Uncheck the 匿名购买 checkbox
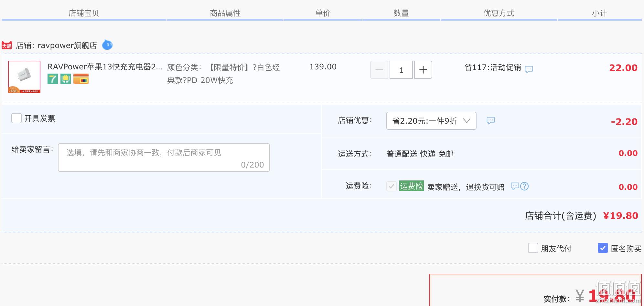The height and width of the screenshot is (306, 644). (603, 248)
